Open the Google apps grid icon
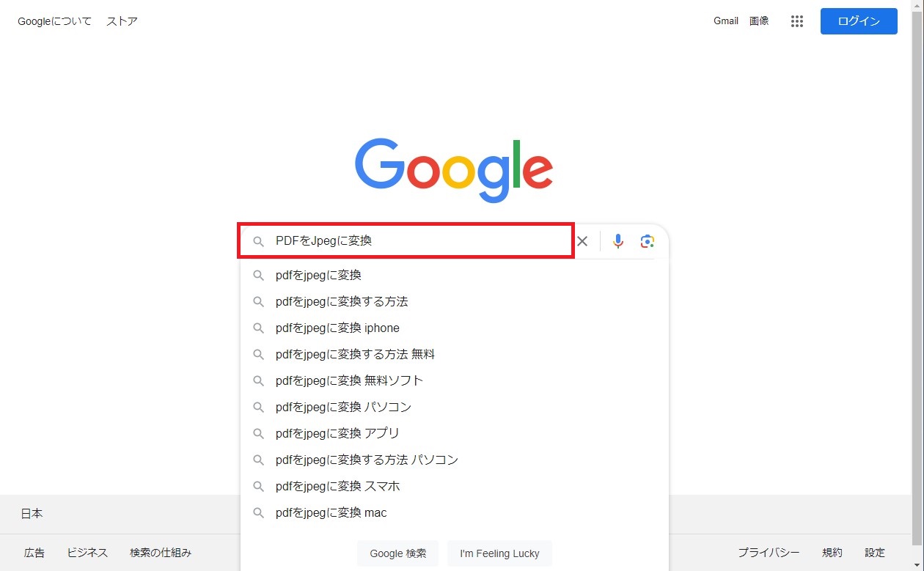 click(797, 21)
